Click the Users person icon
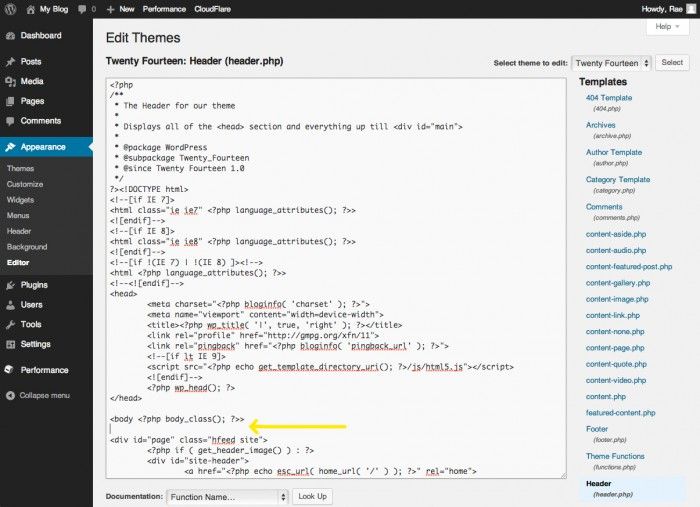Screen dimensions: 700x507 click(x=10, y=305)
